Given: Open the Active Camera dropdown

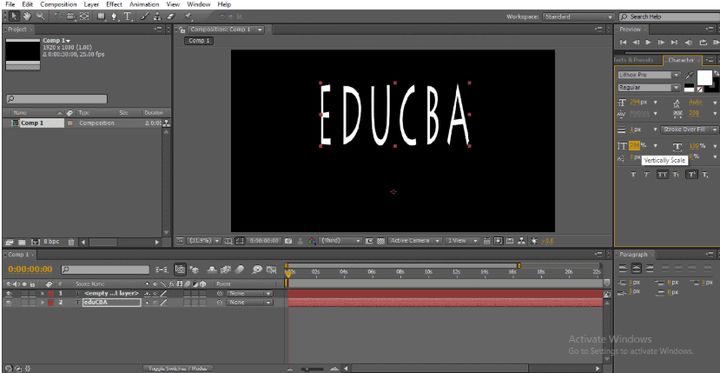Looking at the screenshot, I should coord(415,241).
